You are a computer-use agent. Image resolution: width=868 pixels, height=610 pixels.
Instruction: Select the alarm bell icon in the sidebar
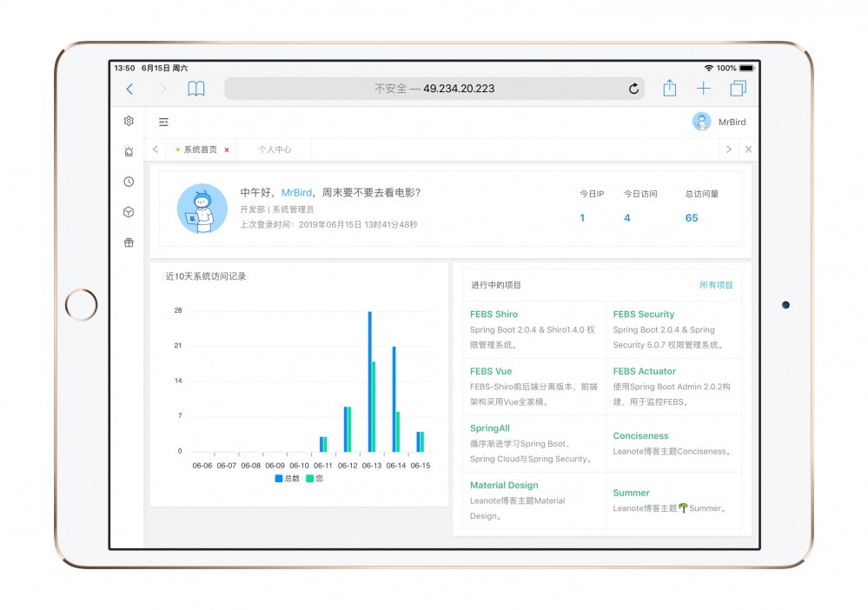[128, 150]
